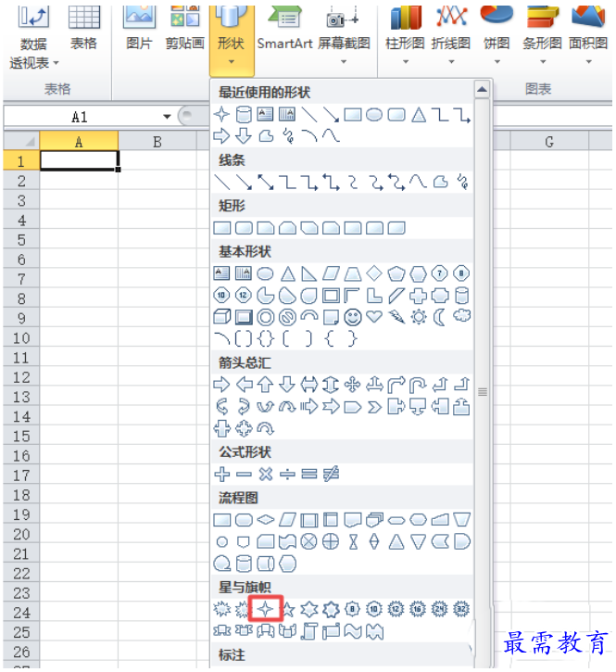Choose the lightning bolt shape
The height and width of the screenshot is (672, 616).
(396, 317)
